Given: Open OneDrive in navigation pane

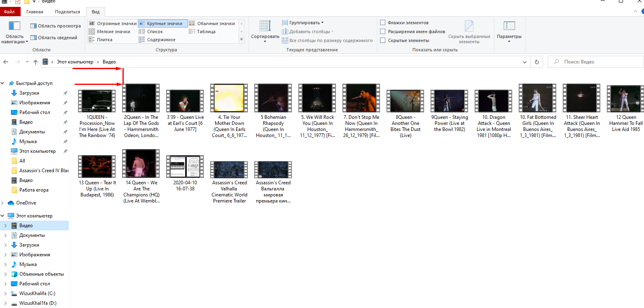Looking at the screenshot, I should 26,203.
